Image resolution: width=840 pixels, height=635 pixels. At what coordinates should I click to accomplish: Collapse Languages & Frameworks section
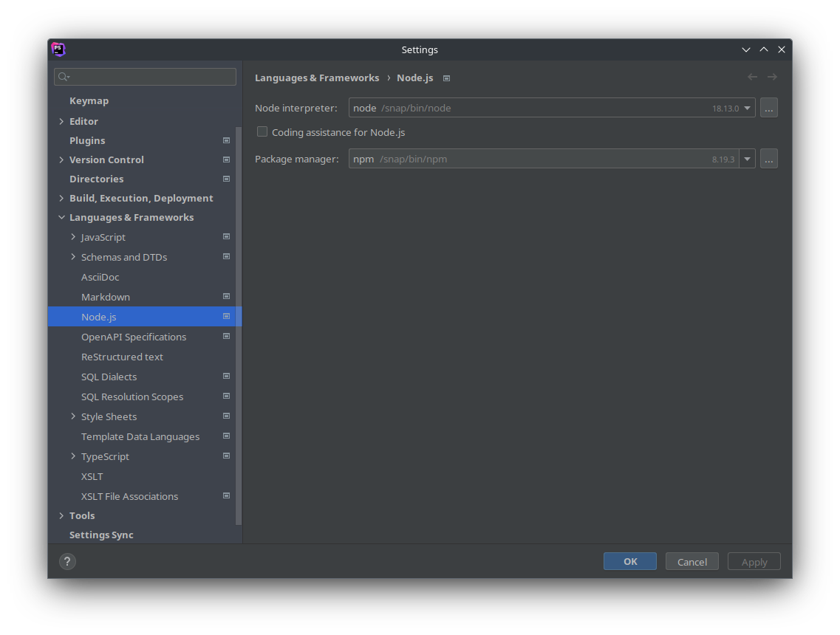[x=61, y=217]
